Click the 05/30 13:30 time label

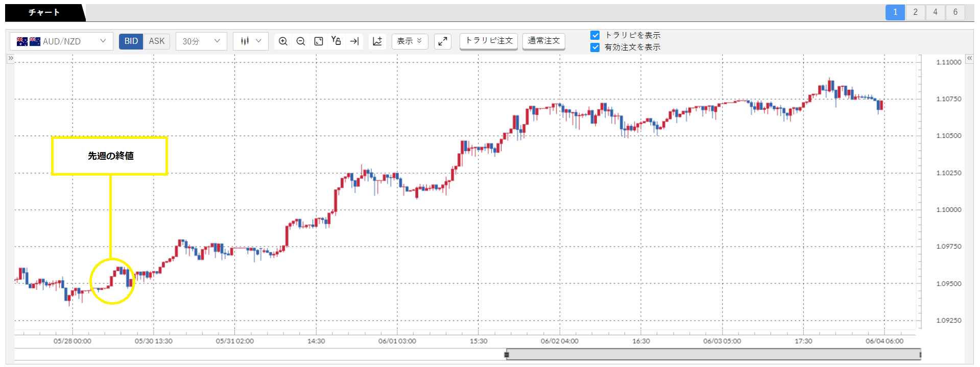pyautogui.click(x=154, y=341)
